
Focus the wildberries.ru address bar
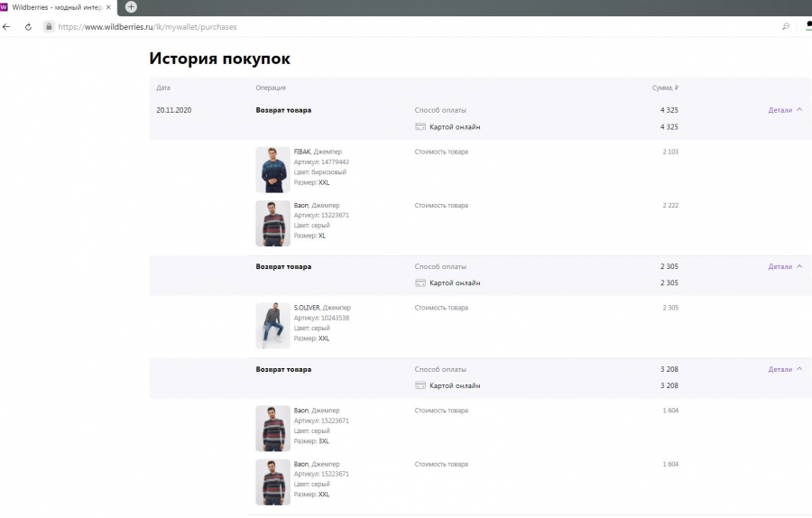[x=147, y=27]
